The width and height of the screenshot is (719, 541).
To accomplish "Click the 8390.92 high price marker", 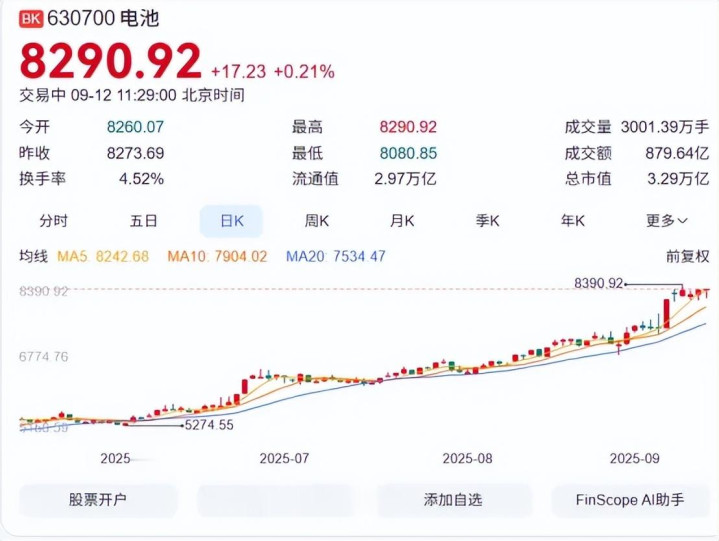I will [599, 284].
